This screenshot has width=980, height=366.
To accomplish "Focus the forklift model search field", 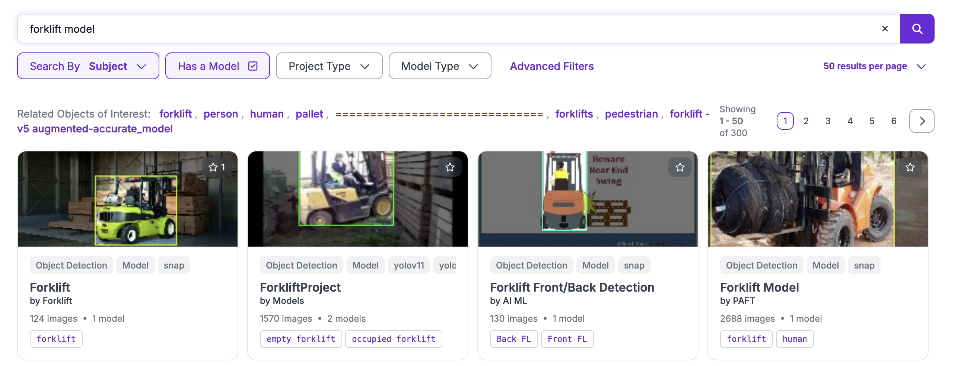I will pos(437,29).
